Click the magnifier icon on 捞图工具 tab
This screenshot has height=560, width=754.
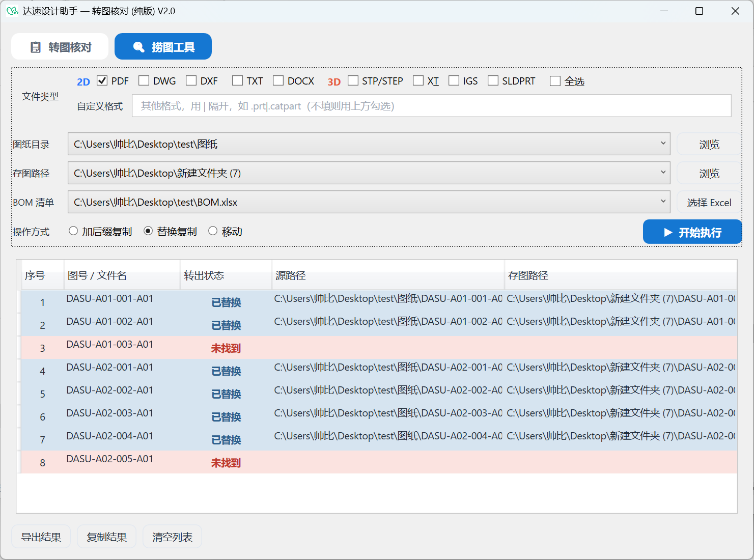pos(138,47)
